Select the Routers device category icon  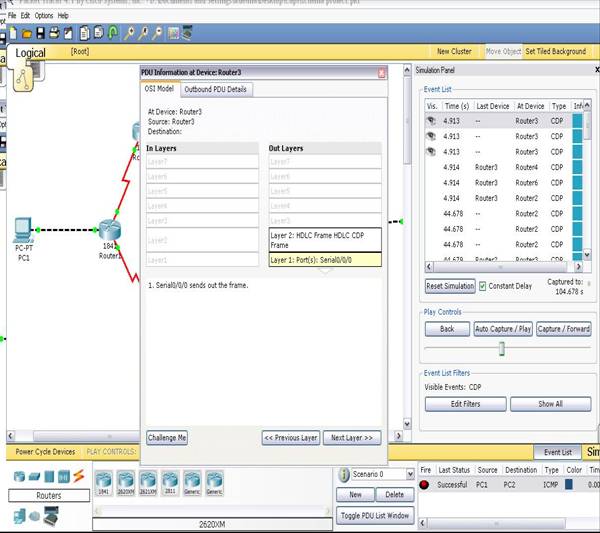[19, 476]
